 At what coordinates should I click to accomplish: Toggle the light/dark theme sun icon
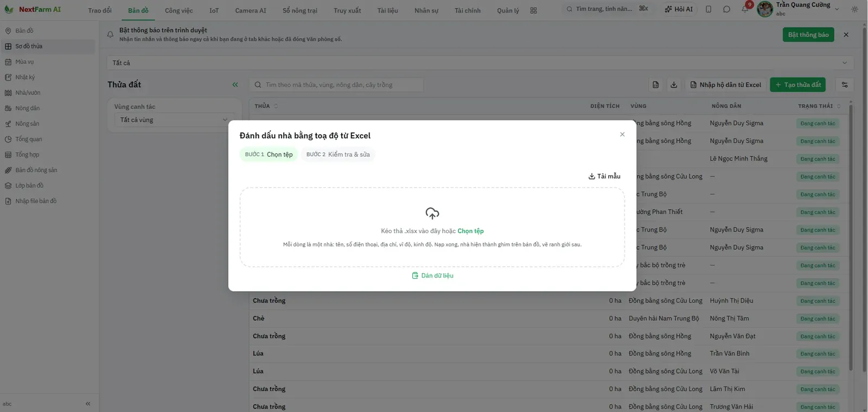[x=855, y=9]
